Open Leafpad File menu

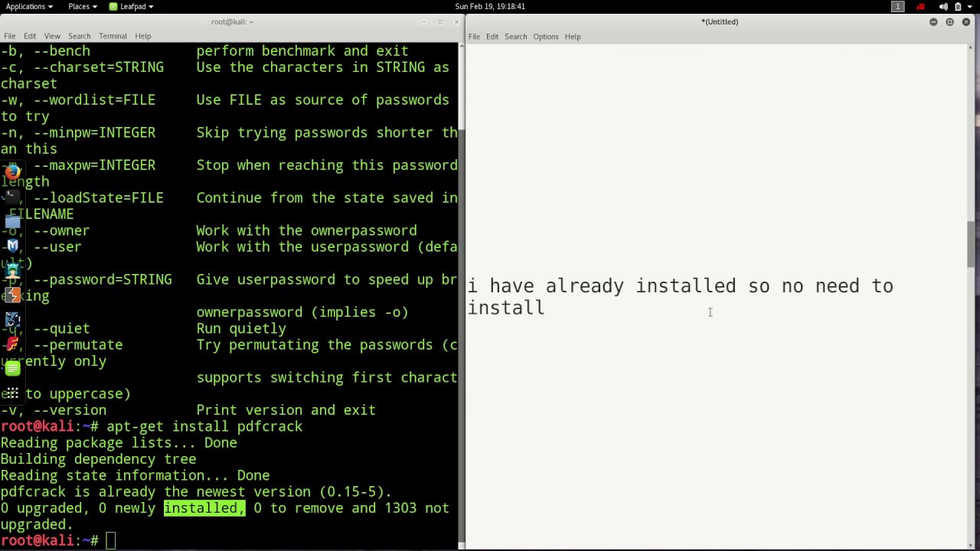click(474, 37)
